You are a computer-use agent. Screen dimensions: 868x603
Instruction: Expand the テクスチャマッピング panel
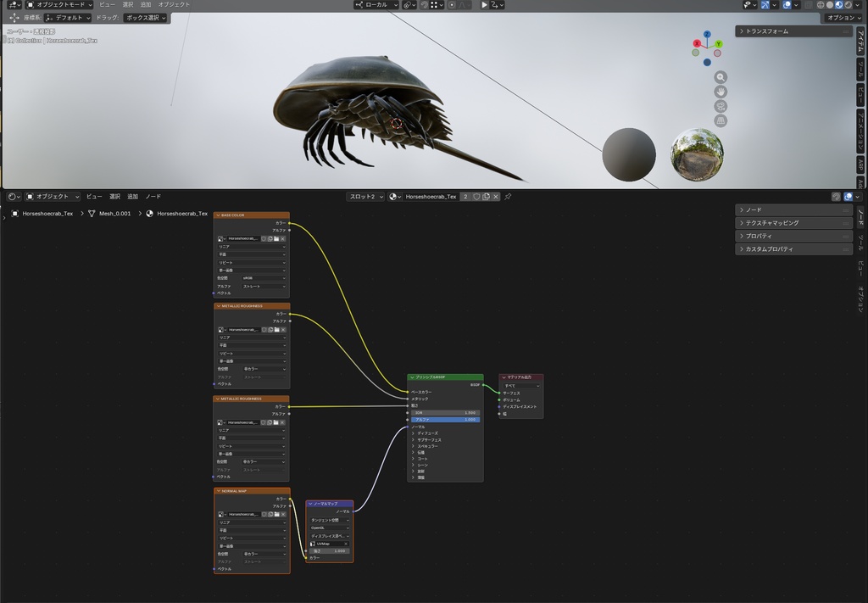[x=793, y=222]
